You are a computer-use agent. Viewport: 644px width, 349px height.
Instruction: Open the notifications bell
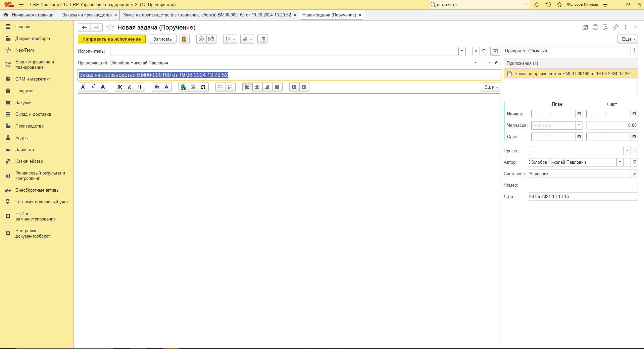pyautogui.click(x=537, y=5)
